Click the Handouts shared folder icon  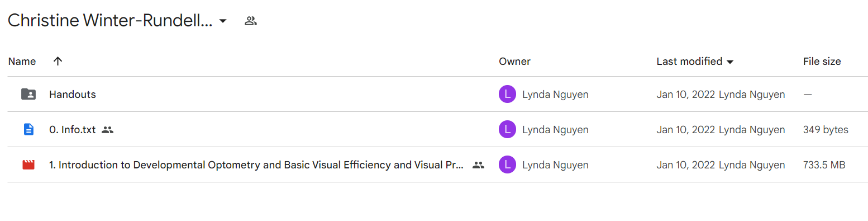pyautogui.click(x=28, y=94)
